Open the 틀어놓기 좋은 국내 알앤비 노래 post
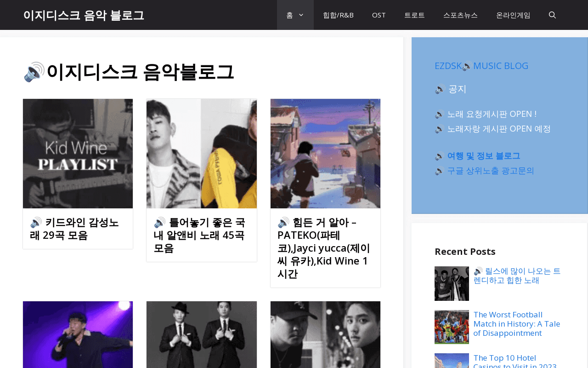 point(199,235)
